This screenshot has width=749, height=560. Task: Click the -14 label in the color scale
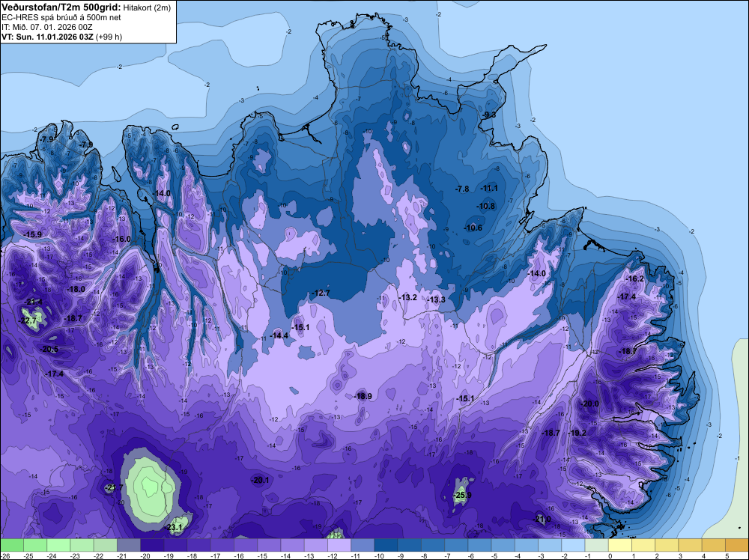[287, 556]
